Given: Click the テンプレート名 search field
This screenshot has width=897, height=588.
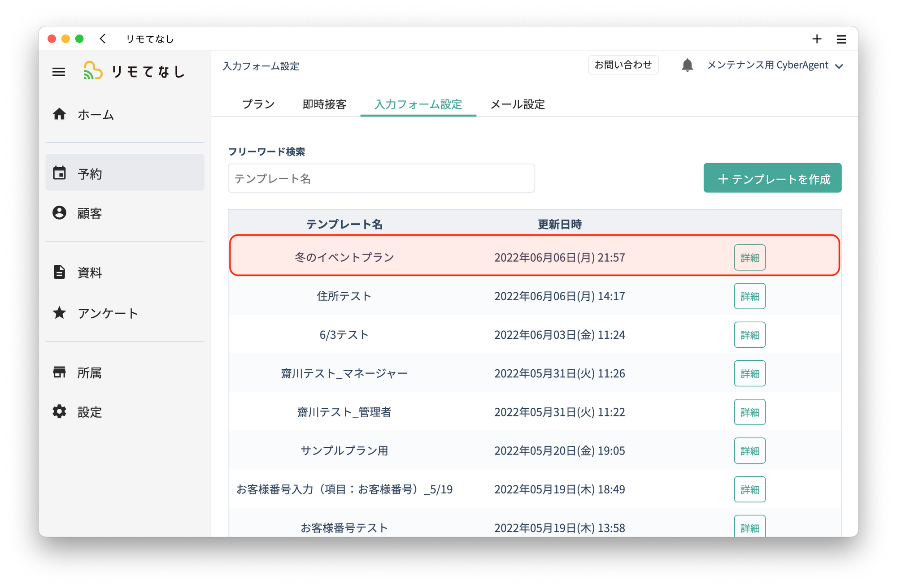Looking at the screenshot, I should [381, 178].
